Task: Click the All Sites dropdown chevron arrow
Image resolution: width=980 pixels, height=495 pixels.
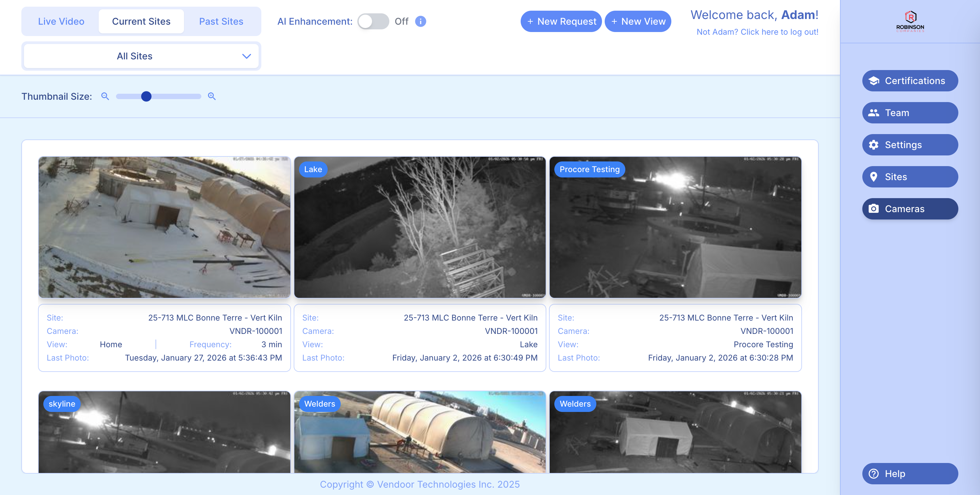Action: coord(247,56)
